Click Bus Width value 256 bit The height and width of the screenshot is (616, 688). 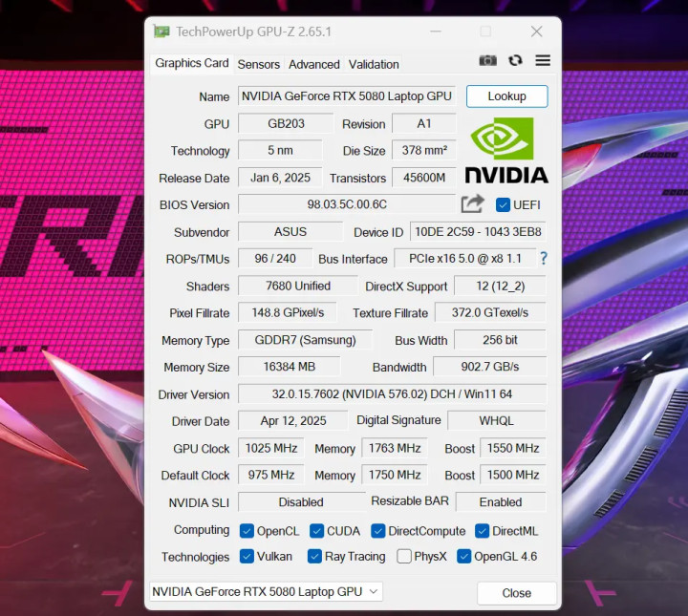point(500,340)
